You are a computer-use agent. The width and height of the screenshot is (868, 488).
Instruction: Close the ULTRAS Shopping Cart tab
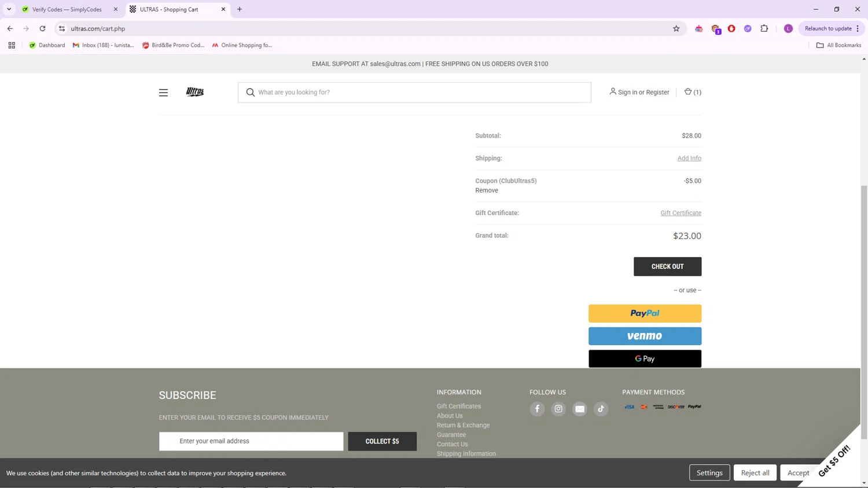click(223, 9)
